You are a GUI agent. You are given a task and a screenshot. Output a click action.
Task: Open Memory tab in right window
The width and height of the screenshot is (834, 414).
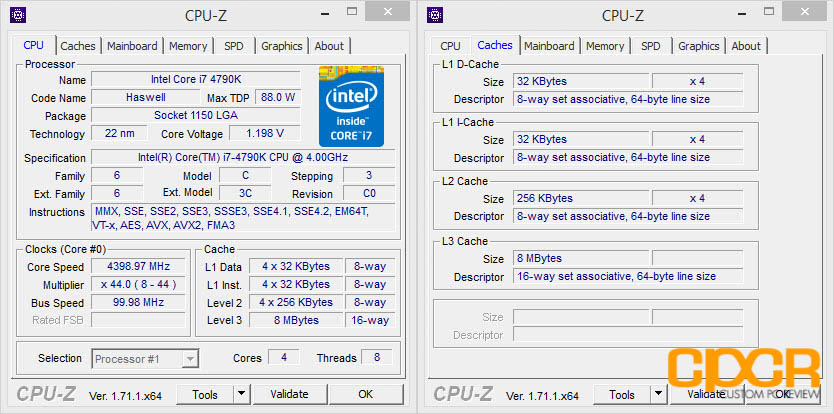click(x=605, y=46)
